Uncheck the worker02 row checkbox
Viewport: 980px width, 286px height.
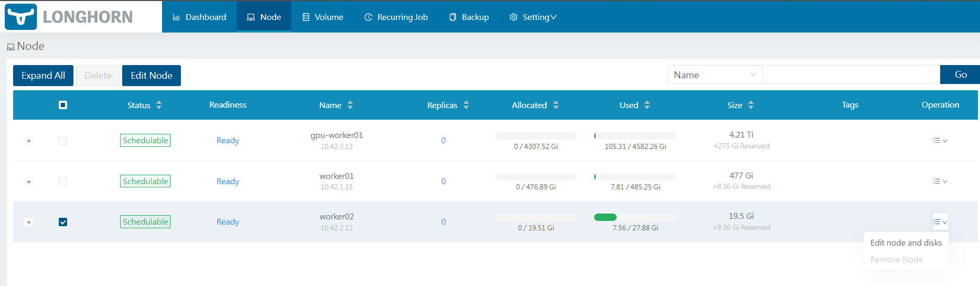click(x=63, y=222)
